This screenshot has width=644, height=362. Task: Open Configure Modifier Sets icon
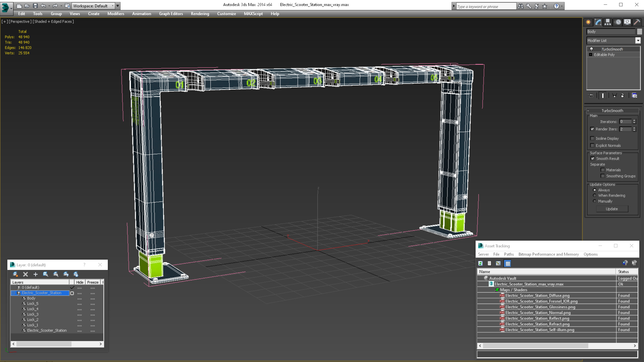tap(635, 95)
